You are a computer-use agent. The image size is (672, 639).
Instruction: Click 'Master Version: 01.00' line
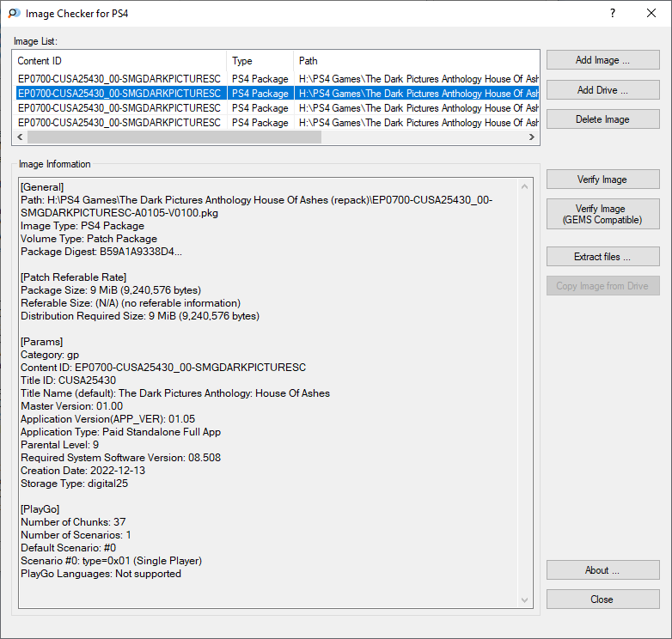pos(71,406)
